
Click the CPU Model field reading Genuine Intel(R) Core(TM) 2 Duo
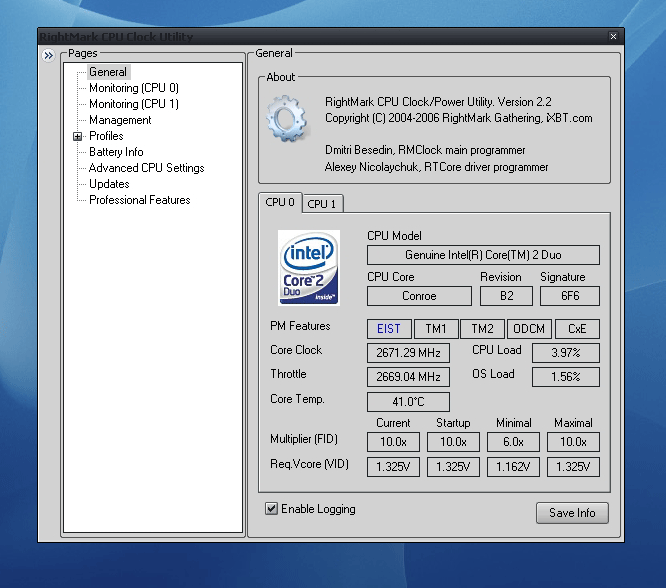483,255
